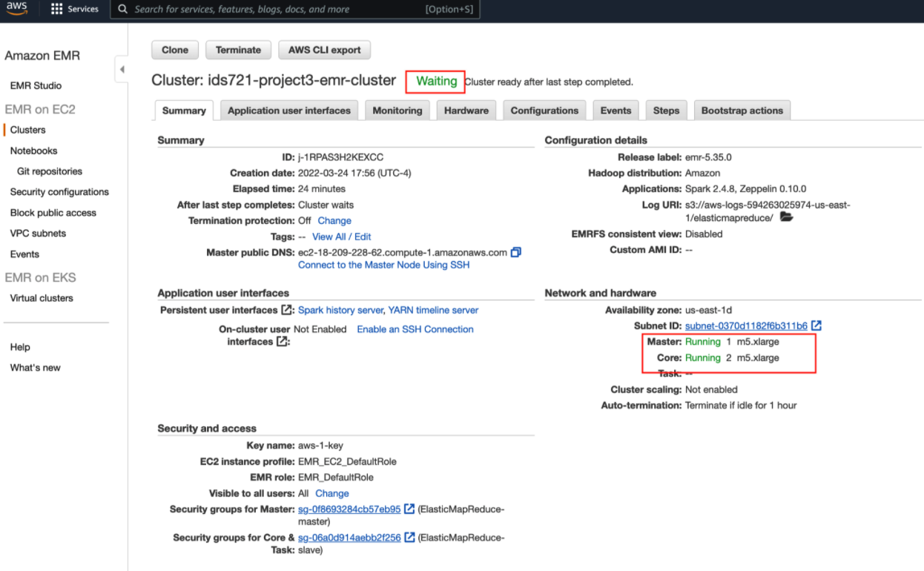This screenshot has height=571, width=924.
Task: Click the EMR on EC2 heading
Action: pos(40,109)
